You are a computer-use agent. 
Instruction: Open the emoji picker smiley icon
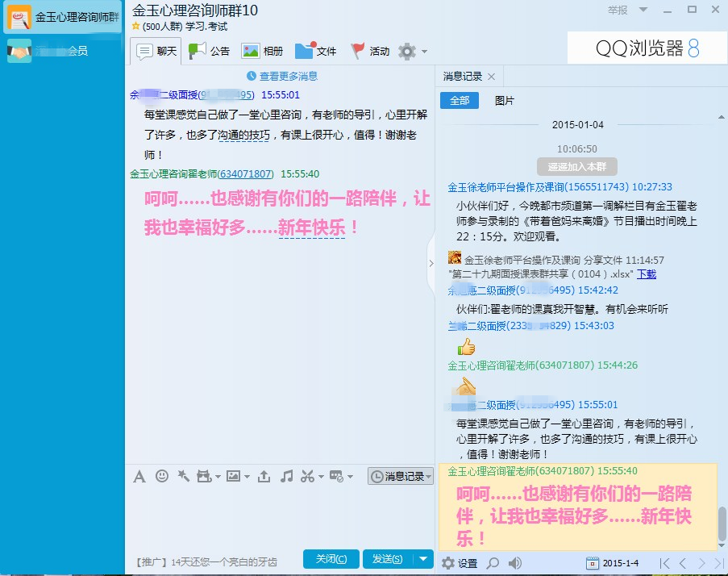162,477
